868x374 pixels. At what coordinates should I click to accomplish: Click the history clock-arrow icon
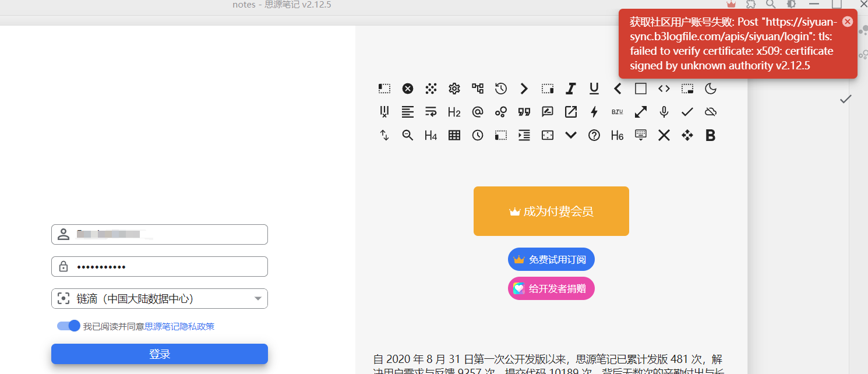pos(501,89)
